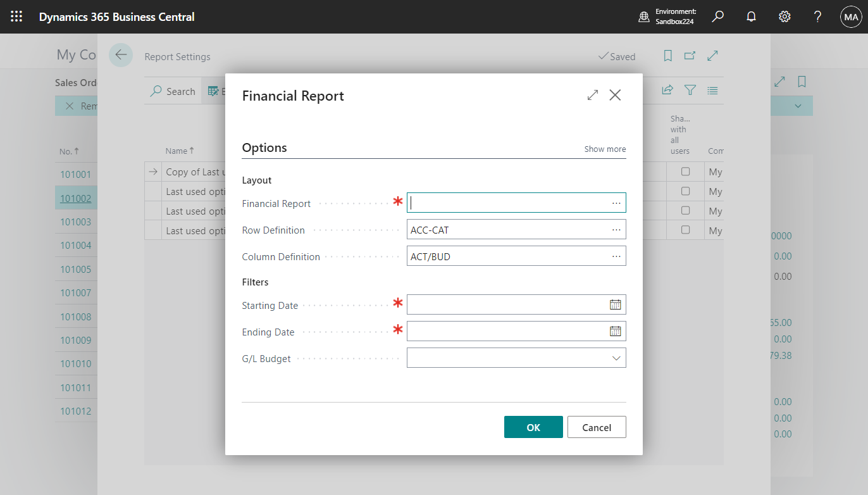The image size is (868, 495).
Task: Open notifications via the bell icon
Action: coord(751,16)
